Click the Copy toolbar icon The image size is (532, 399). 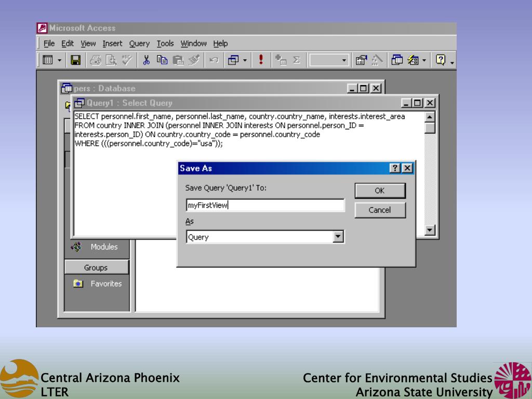162,60
